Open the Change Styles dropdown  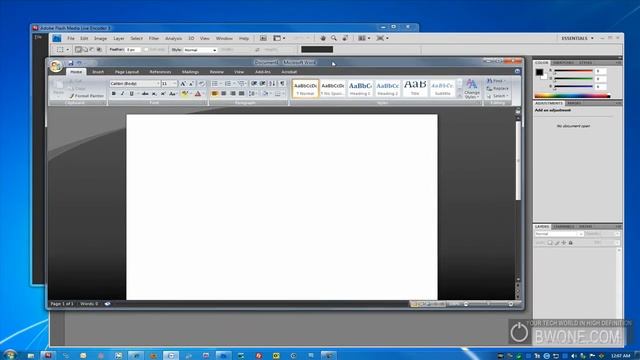(x=472, y=89)
